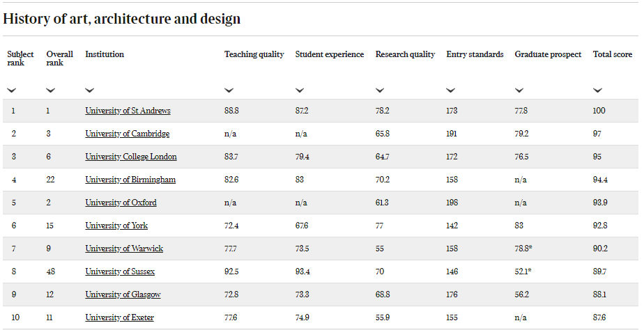Screen dimensions: 644x330
Task: Click Total score sort arrow
Action: point(597,91)
